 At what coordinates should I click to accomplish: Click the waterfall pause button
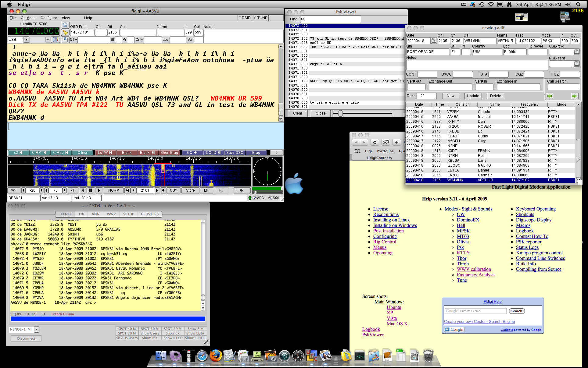(x=91, y=190)
